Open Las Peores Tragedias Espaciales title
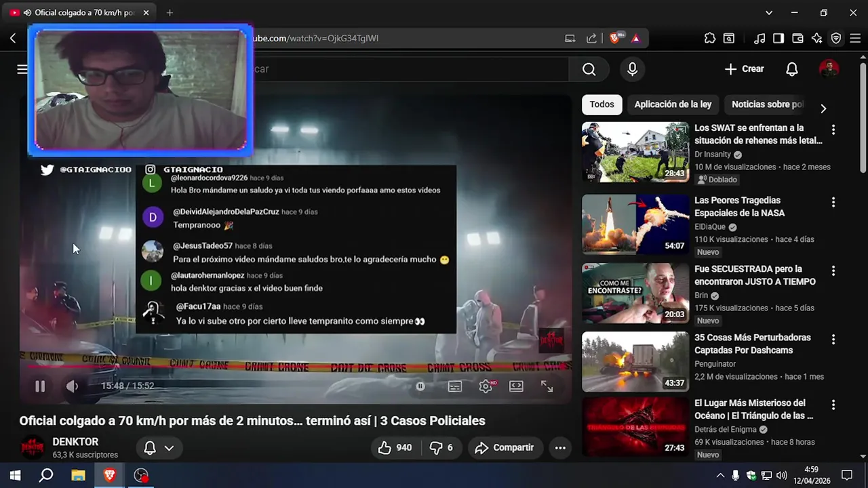Viewport: 868px width, 488px height. tap(739, 207)
